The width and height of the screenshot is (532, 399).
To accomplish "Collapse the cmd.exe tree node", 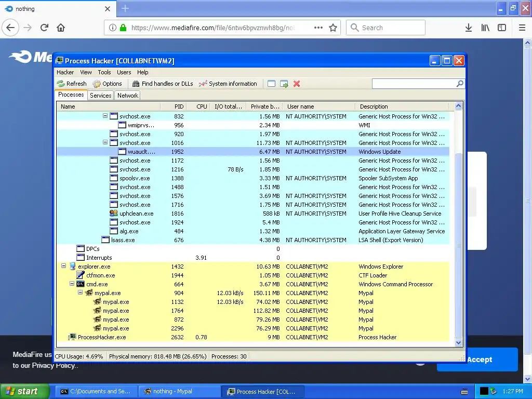I will pyautogui.click(x=72, y=283).
